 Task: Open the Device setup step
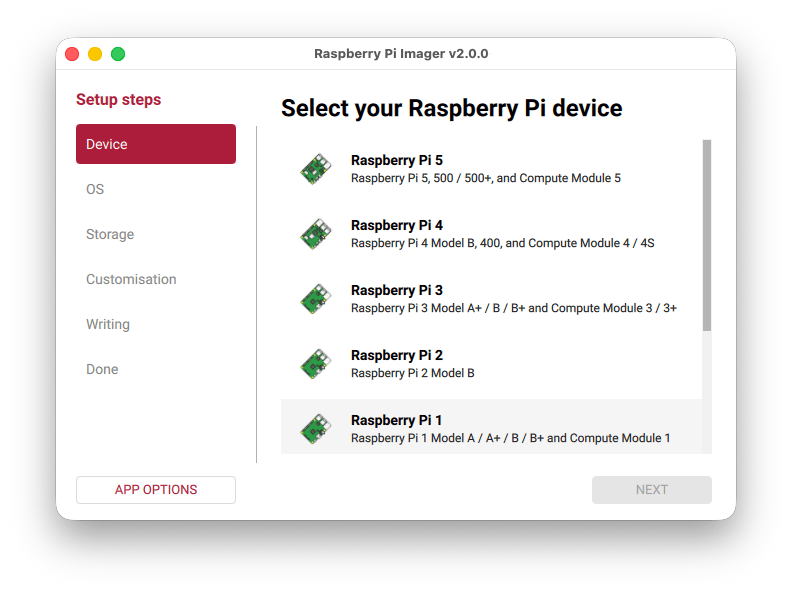tap(156, 144)
